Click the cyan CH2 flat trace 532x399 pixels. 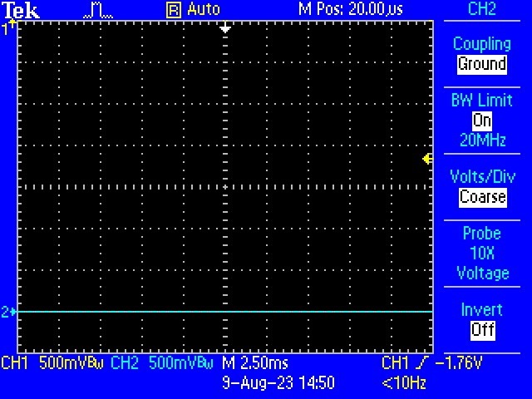[x=225, y=312]
